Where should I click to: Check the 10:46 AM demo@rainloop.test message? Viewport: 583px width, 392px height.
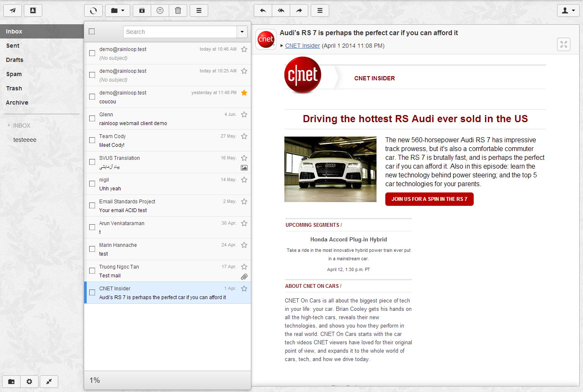point(92,53)
